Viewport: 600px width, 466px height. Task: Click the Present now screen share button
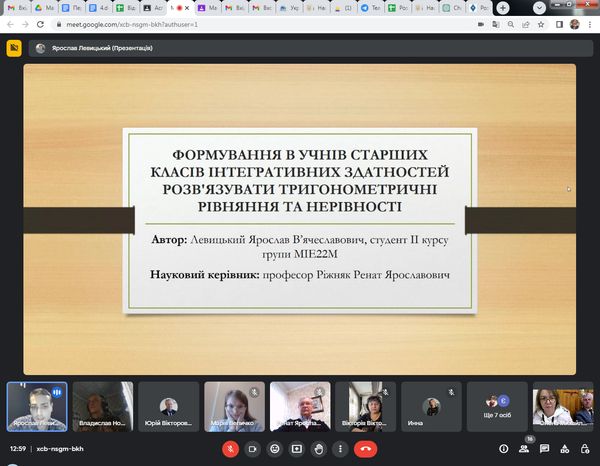click(296, 449)
